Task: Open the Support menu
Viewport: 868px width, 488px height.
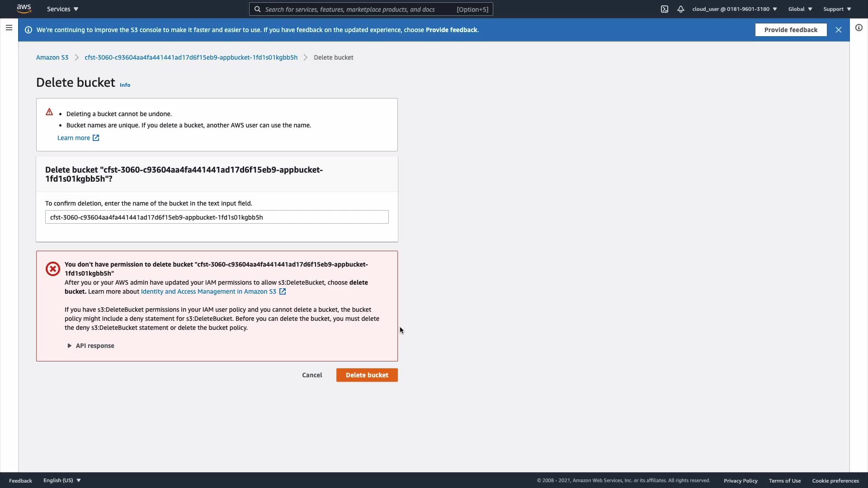Action: 837,9
